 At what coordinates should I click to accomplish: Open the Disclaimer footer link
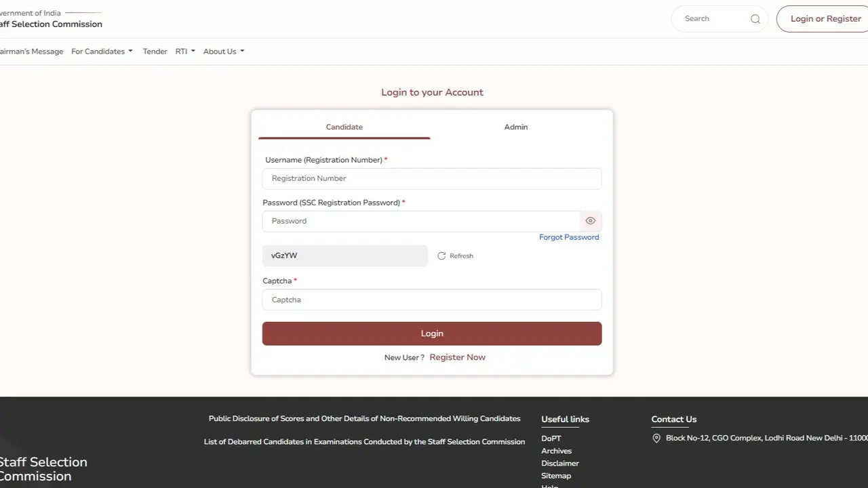[560, 463]
